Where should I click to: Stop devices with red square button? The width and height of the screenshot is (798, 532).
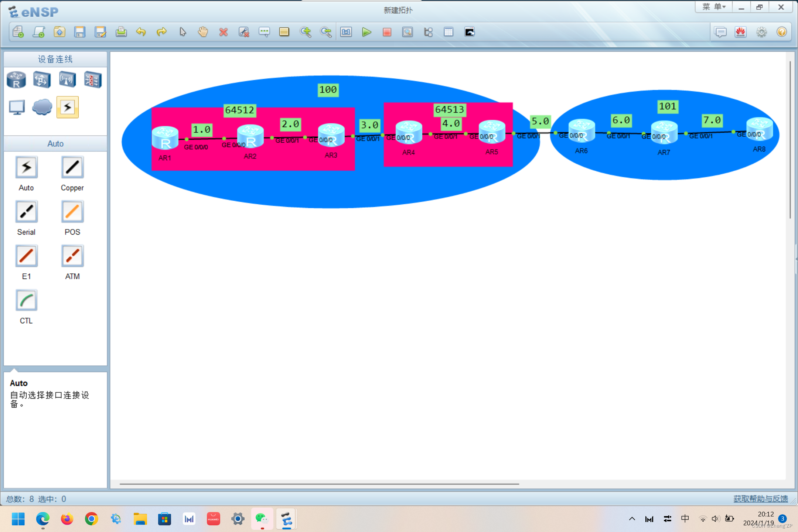point(387,32)
